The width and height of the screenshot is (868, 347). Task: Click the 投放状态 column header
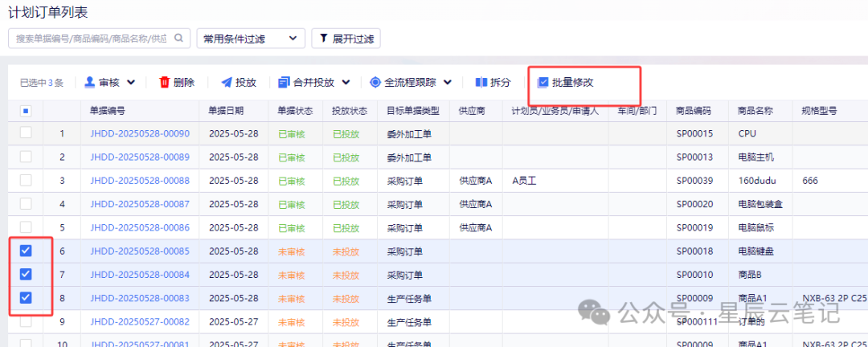(x=350, y=110)
